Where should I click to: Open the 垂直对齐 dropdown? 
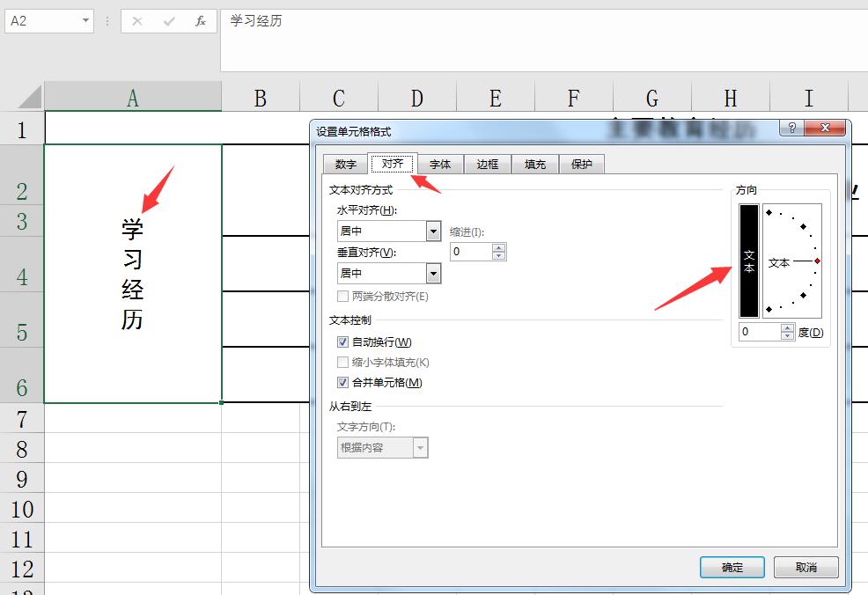433,273
